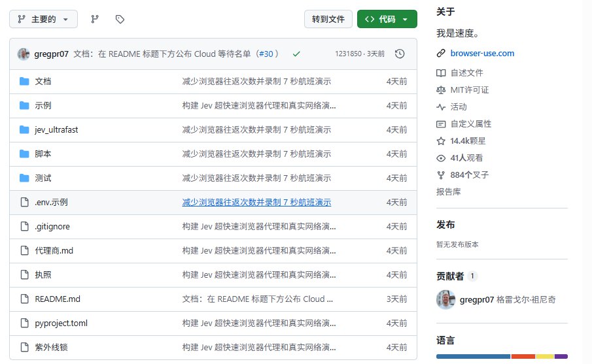This screenshot has width=592, height=364.
Task: Open the underlined commit message for .env.示例
Action: (256, 203)
